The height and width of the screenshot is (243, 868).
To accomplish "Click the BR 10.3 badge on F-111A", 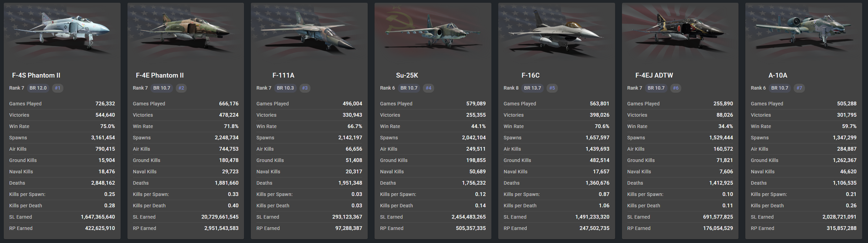I will tap(285, 88).
